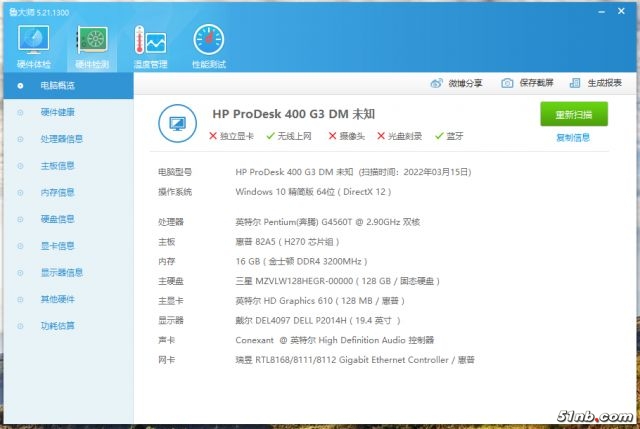
Task: Open 硬盘信息 disk info section
Action: [57, 219]
